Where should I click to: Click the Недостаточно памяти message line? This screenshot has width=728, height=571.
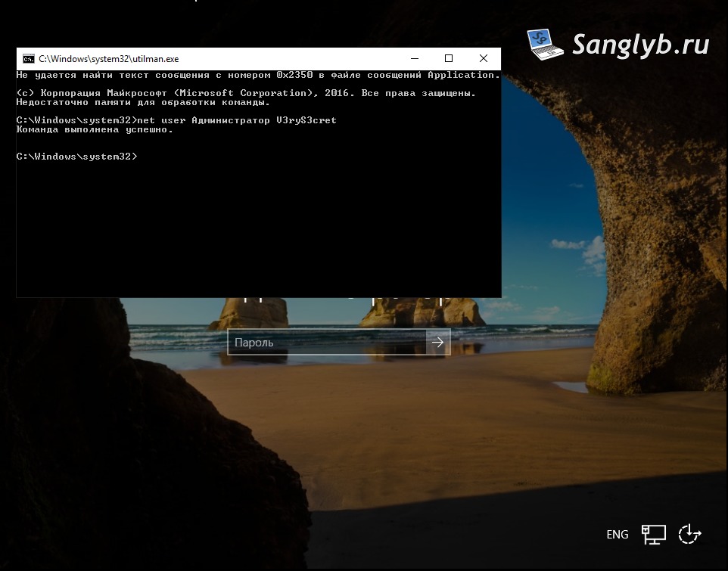(143, 102)
